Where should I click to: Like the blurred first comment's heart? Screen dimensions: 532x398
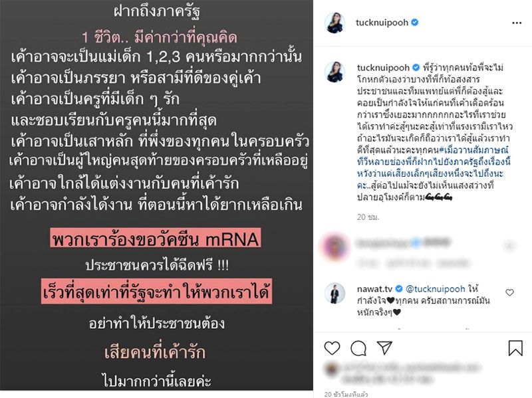coord(509,246)
